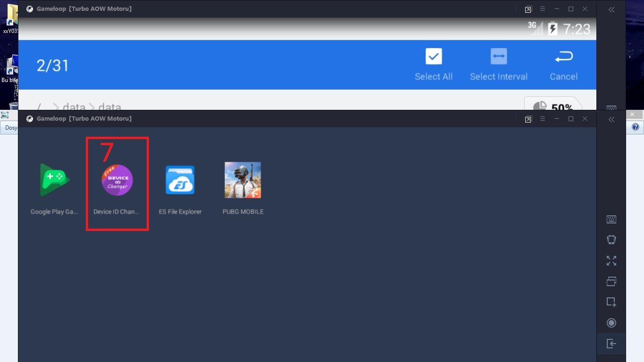The width and height of the screenshot is (644, 362).
Task: Minimize the front Gameloop window
Action: (x=557, y=119)
